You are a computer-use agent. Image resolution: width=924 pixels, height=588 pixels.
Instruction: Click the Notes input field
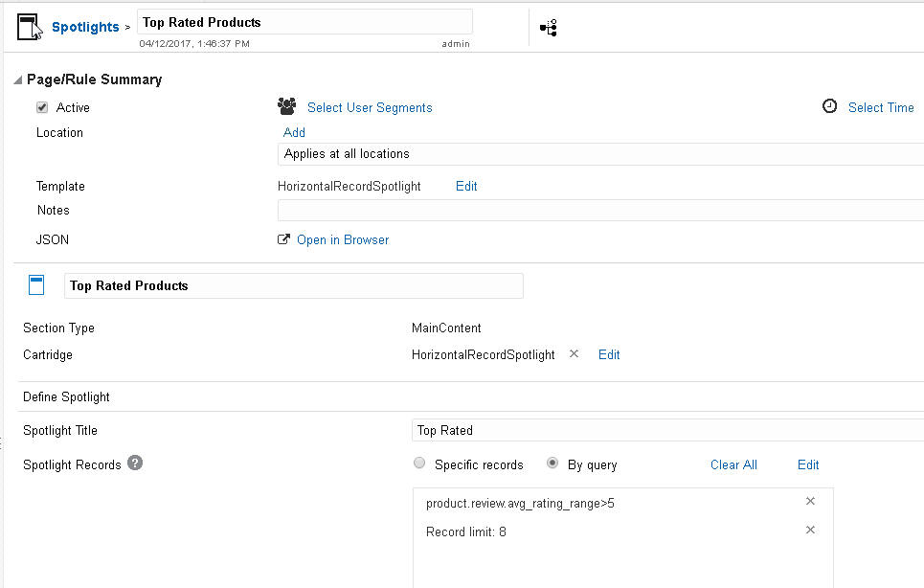tap(600, 210)
